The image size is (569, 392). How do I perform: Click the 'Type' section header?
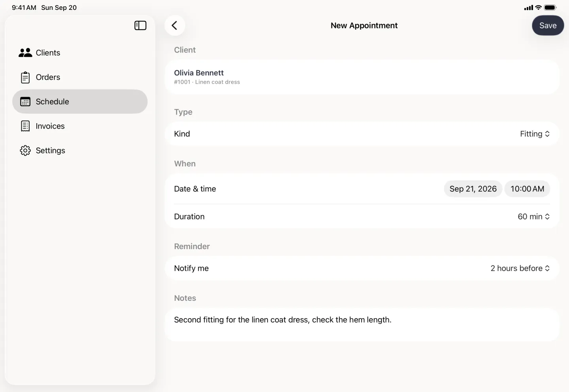tap(183, 112)
